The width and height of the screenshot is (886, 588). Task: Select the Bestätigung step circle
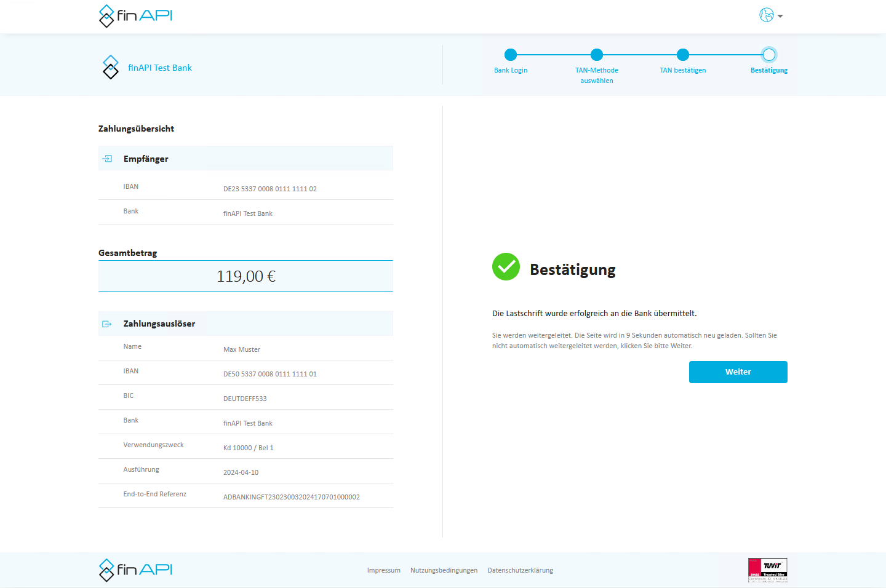tap(769, 55)
